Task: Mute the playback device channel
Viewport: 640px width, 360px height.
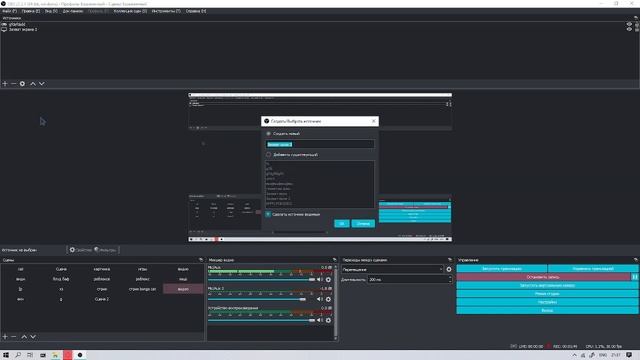Action: point(320,320)
